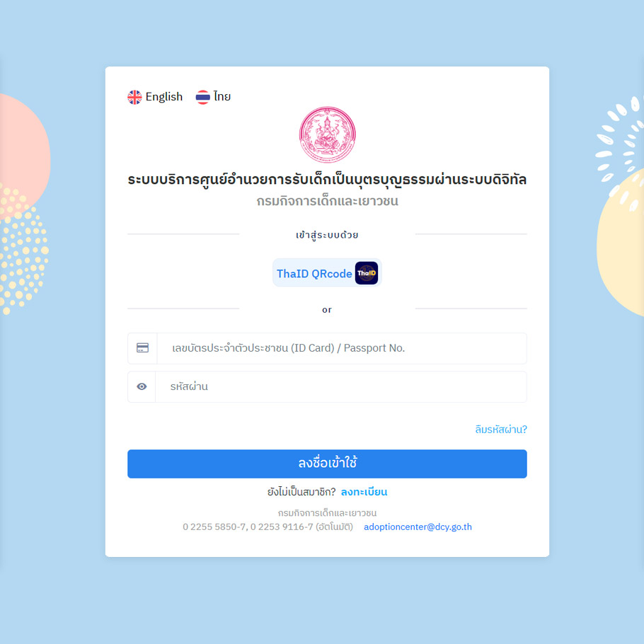This screenshot has width=644, height=644.
Task: Click the UK flag icon
Action: point(134,98)
